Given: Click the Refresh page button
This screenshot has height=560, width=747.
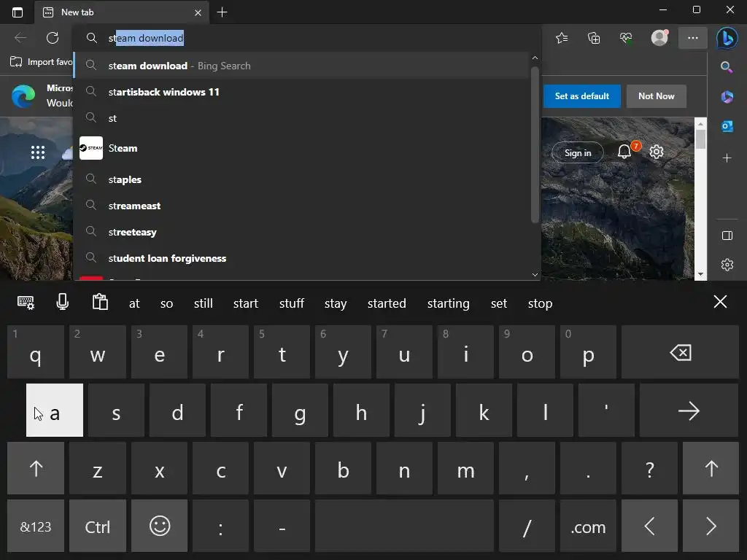Looking at the screenshot, I should click(53, 38).
